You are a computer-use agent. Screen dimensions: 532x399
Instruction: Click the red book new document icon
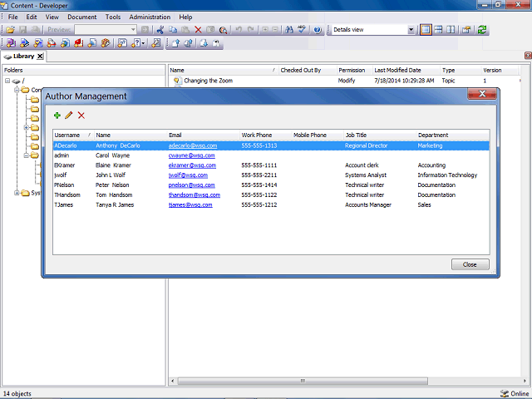[79, 43]
